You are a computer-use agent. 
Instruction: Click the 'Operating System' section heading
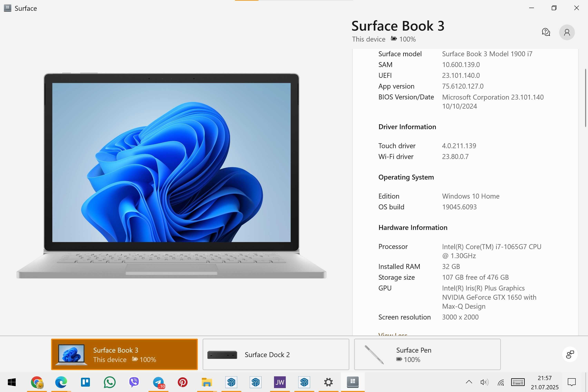406,177
